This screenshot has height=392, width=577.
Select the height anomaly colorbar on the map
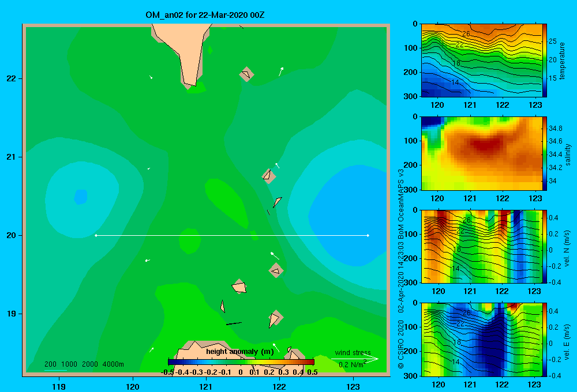click(241, 362)
